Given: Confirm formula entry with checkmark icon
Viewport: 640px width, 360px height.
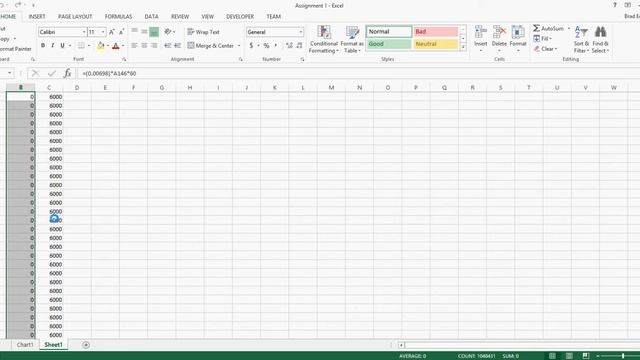Looking at the screenshot, I should pyautogui.click(x=51, y=73).
